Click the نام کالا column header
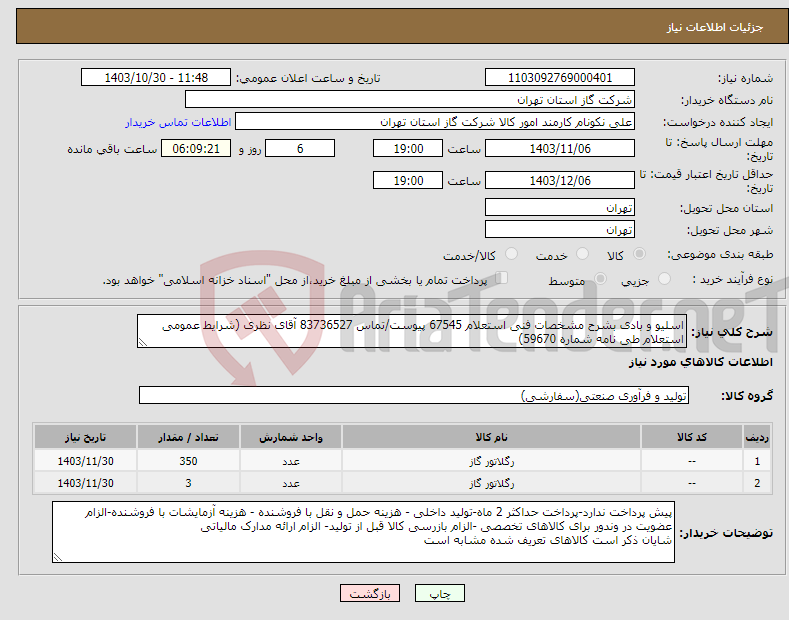The image size is (789, 620). pos(491,437)
